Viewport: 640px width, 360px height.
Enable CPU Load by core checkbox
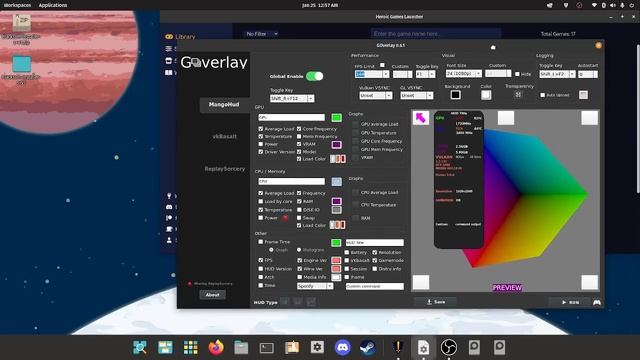[261, 201]
